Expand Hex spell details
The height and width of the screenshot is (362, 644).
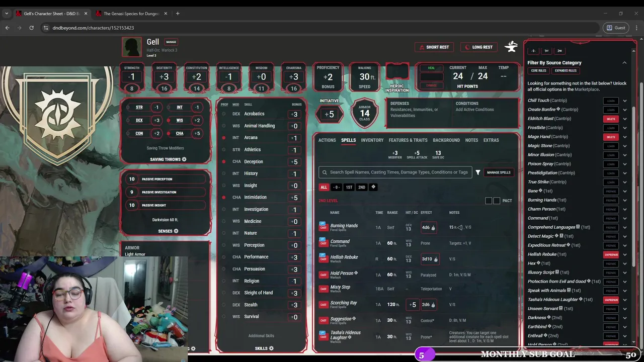(624, 263)
